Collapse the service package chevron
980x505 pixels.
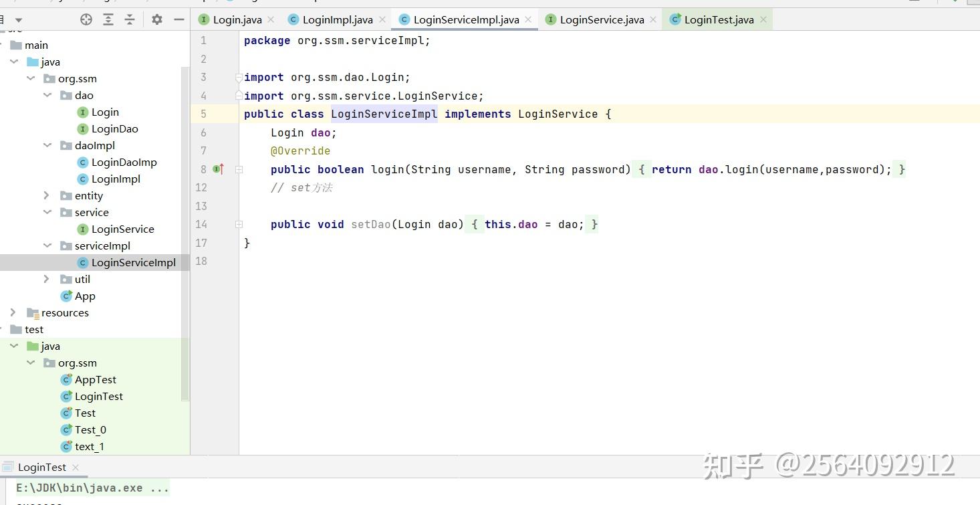(47, 212)
